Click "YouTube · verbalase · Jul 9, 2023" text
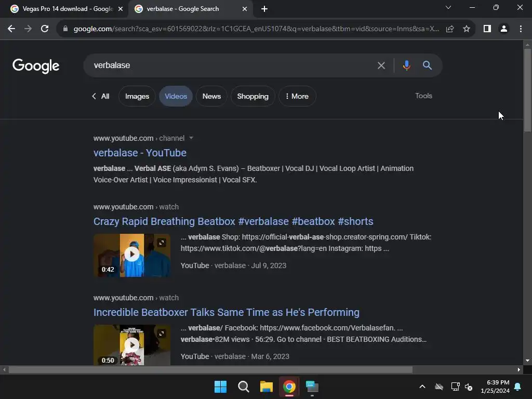The width and height of the screenshot is (532, 399). [x=233, y=265]
